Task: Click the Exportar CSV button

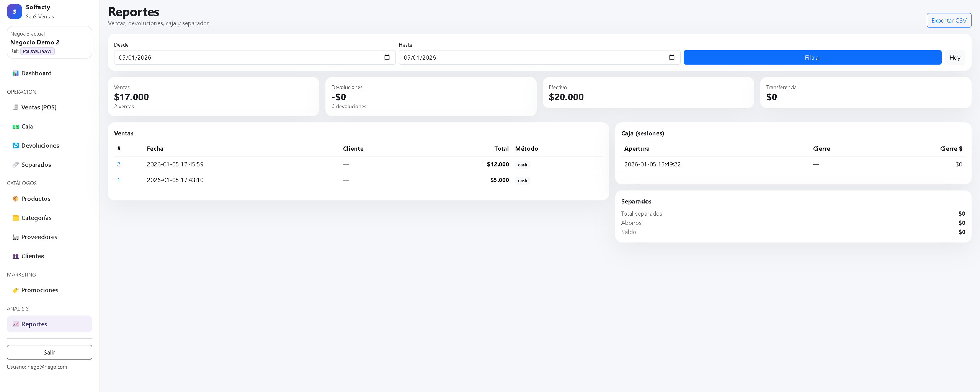Action: (x=949, y=21)
